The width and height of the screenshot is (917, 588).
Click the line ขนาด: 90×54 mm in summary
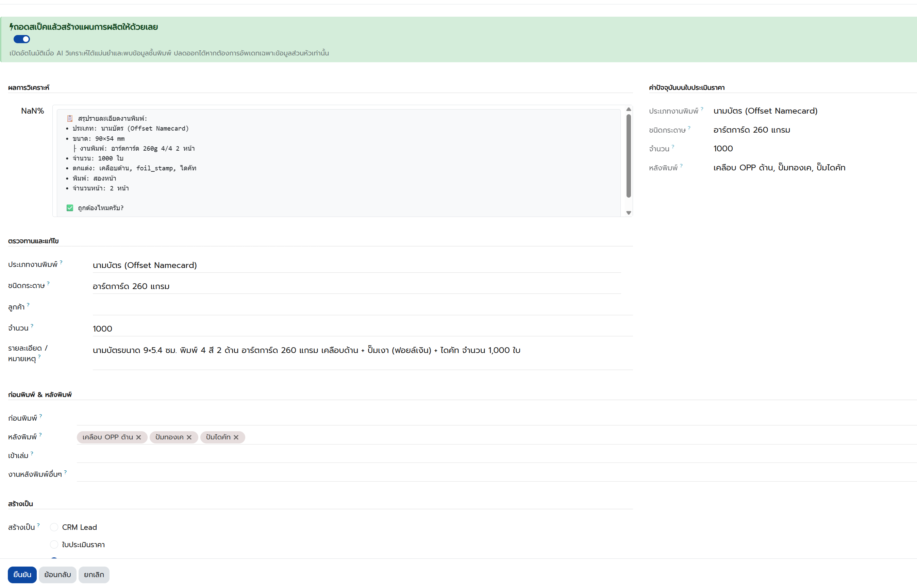[99, 139]
